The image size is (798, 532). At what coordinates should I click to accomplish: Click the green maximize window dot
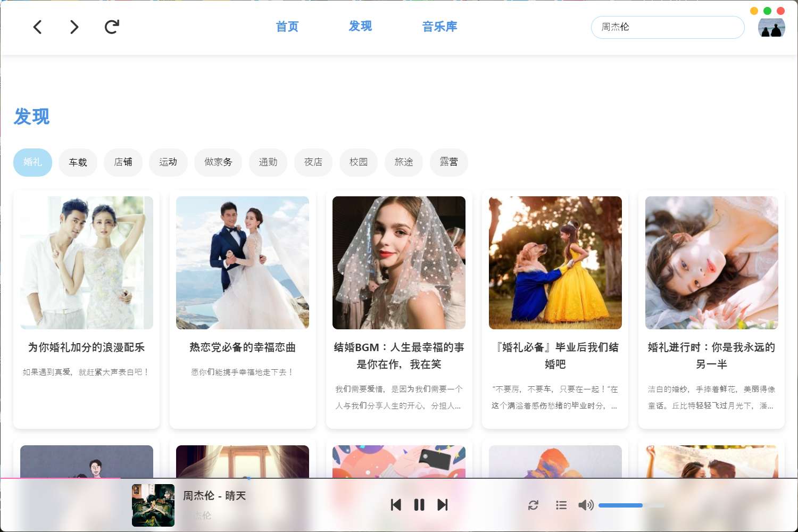pyautogui.click(x=767, y=11)
